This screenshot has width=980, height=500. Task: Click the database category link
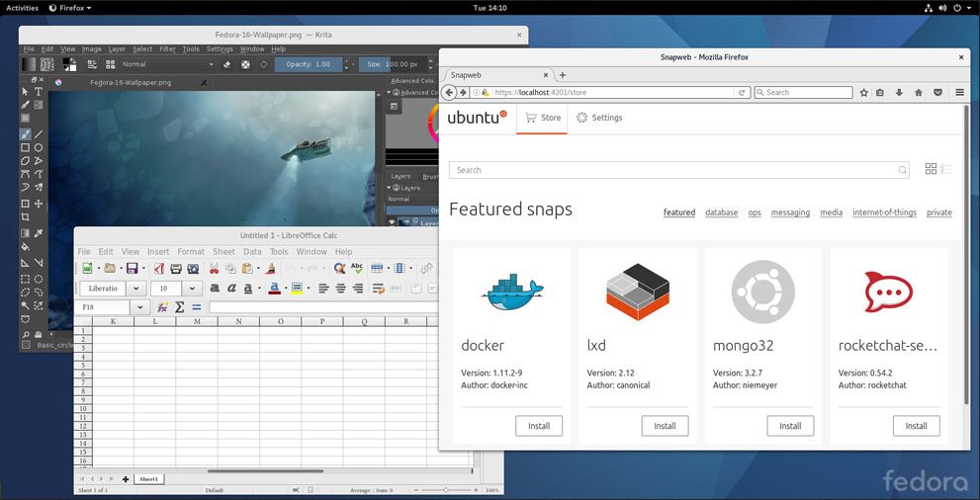point(721,212)
